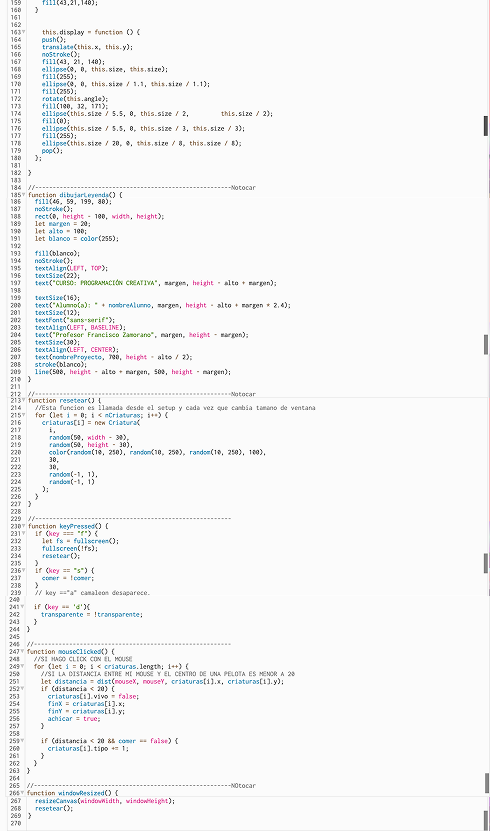490x831 pixels.
Task: Click the "CURSO: PROGRAMACIÓN CREATIVA" string
Action: (x=104, y=284)
